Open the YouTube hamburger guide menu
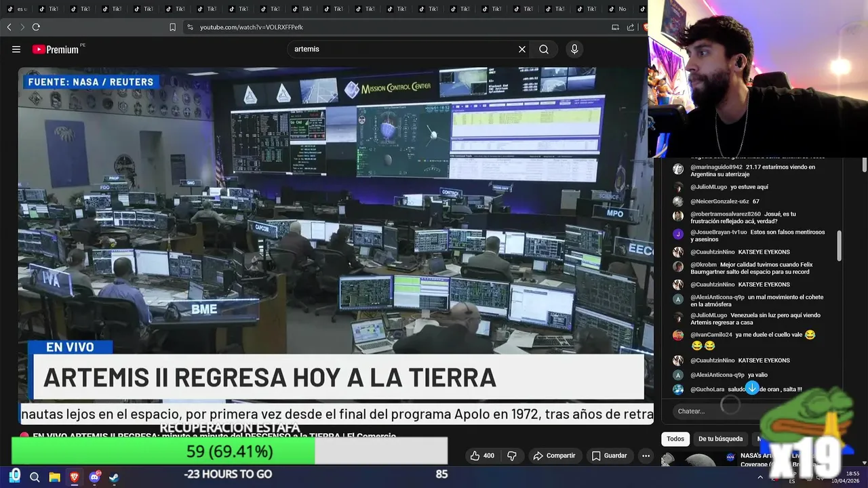 tap(16, 49)
